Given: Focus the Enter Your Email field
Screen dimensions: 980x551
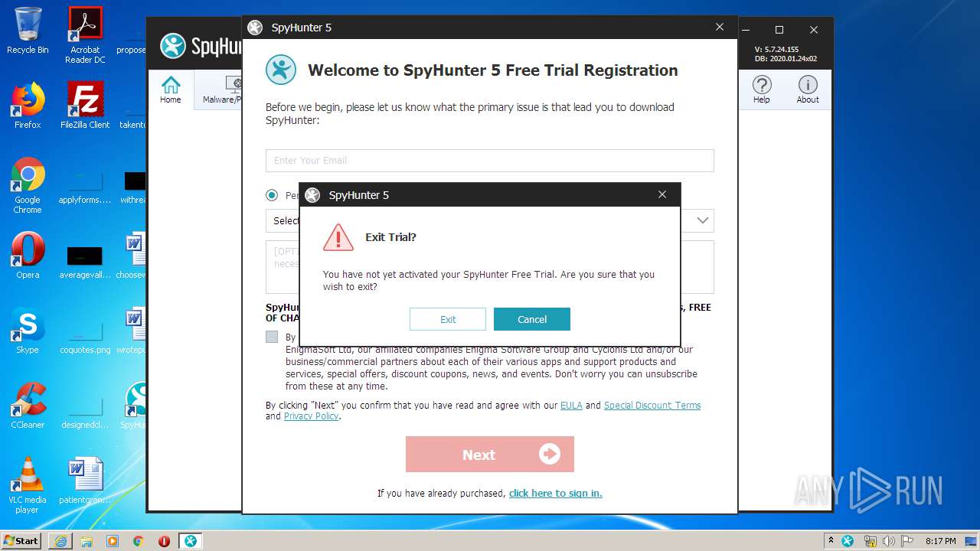Looking at the screenshot, I should click(490, 161).
